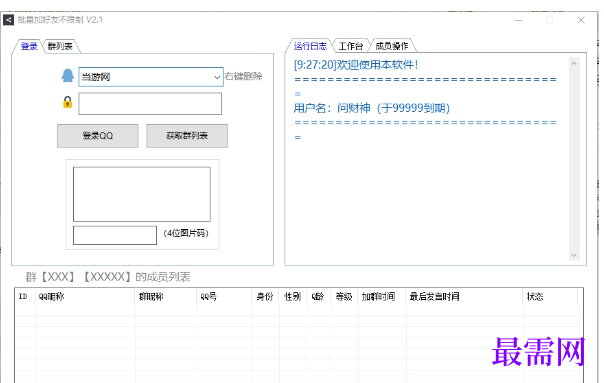604x383 pixels.
Task: Sort by the 群昵称 column header
Action: pyautogui.click(x=166, y=297)
